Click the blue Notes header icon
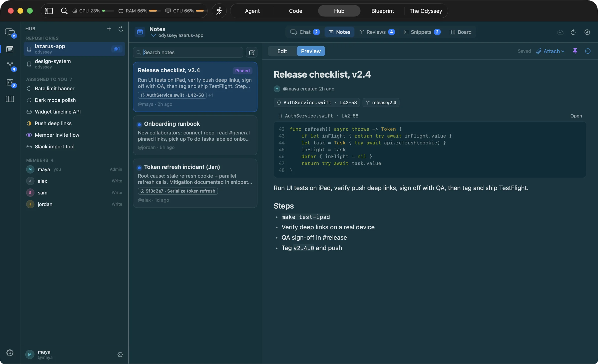 140,32
